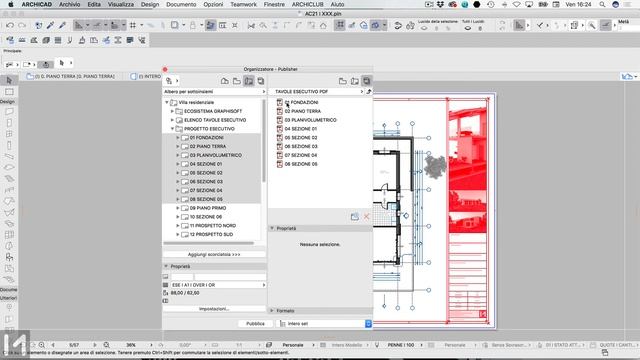Open 'Albero per sottoinsiemi' dropdown
Image resolution: width=640 pixels, height=360 pixels.
[215, 91]
